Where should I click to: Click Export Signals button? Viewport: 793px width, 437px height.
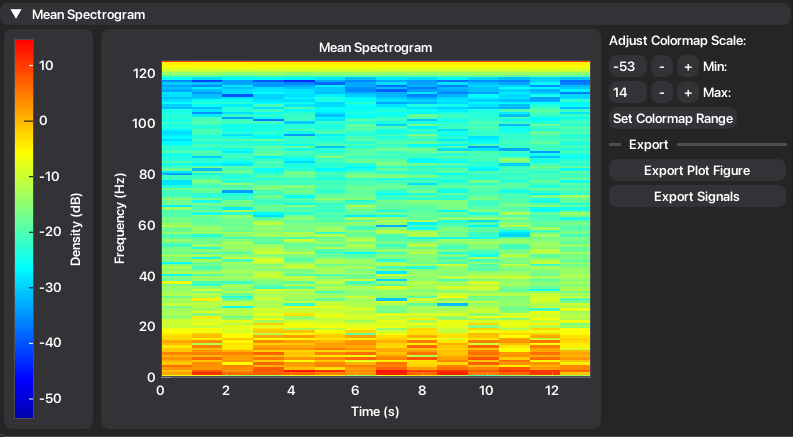697,196
